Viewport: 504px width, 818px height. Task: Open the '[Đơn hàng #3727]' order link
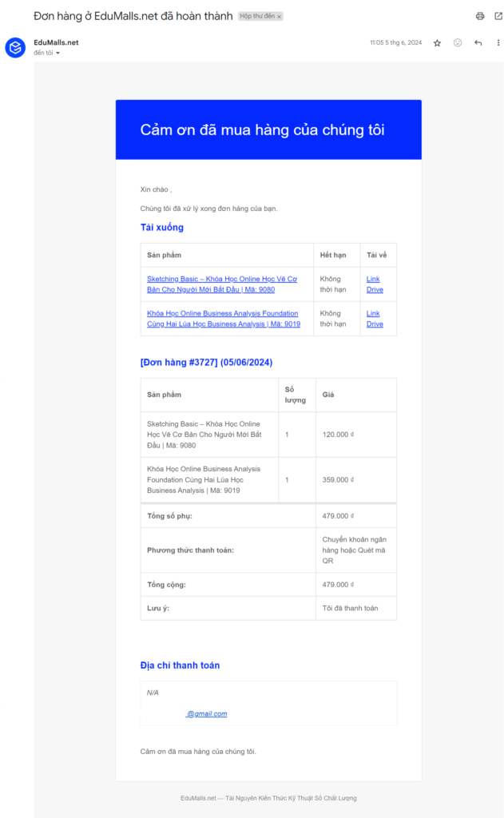point(206,362)
